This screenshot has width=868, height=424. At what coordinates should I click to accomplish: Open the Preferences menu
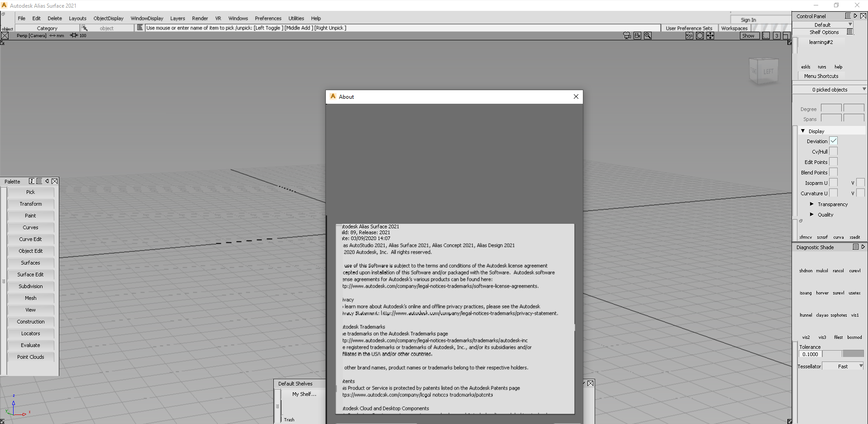(268, 19)
